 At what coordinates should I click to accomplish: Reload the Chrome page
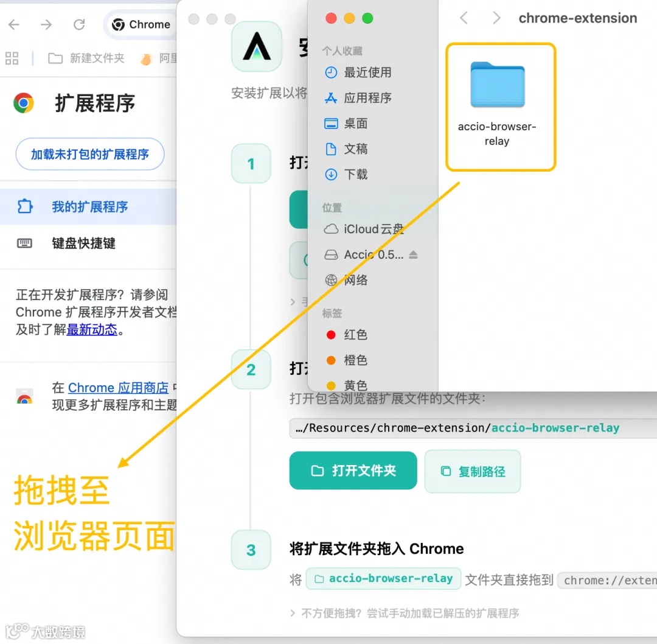(79, 25)
